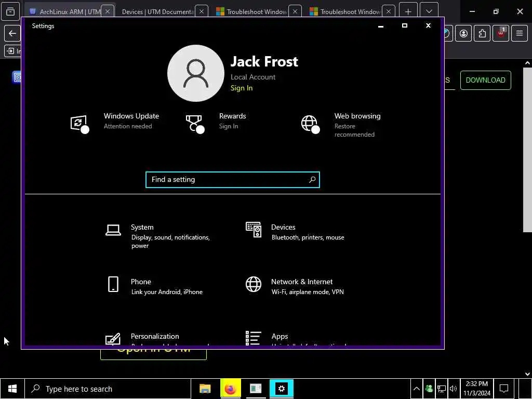
Task: Click the Rewards medal icon
Action: pyautogui.click(x=195, y=124)
